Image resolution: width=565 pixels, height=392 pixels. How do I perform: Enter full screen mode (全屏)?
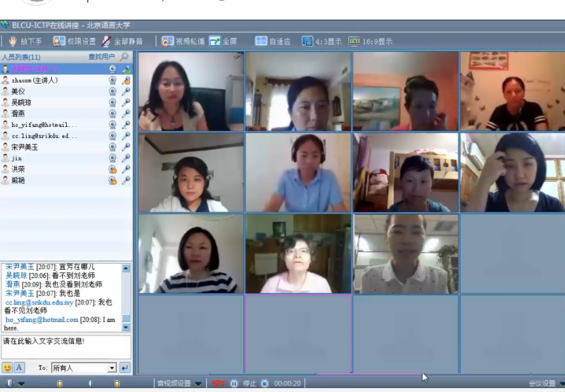(215, 41)
